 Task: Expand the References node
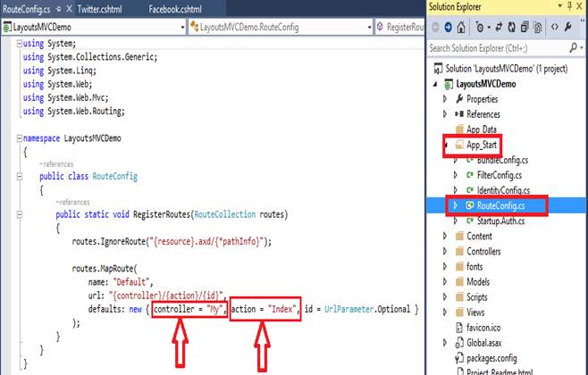pyautogui.click(x=445, y=114)
